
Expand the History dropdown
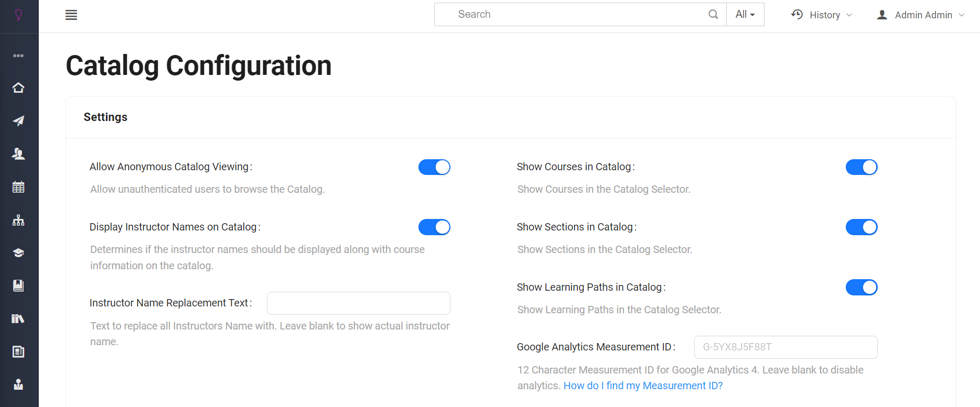(x=822, y=15)
